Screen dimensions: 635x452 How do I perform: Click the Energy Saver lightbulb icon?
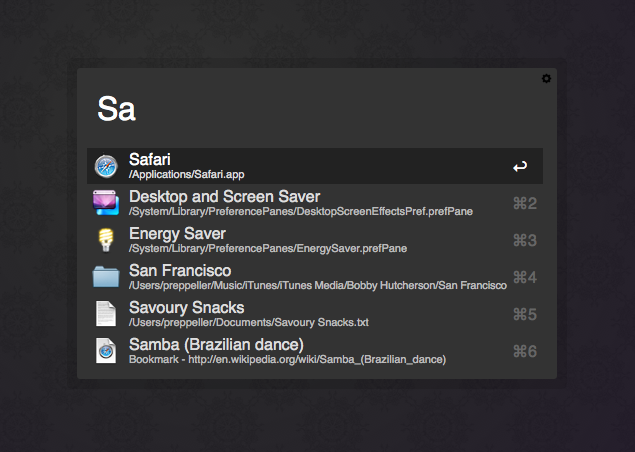pos(106,240)
